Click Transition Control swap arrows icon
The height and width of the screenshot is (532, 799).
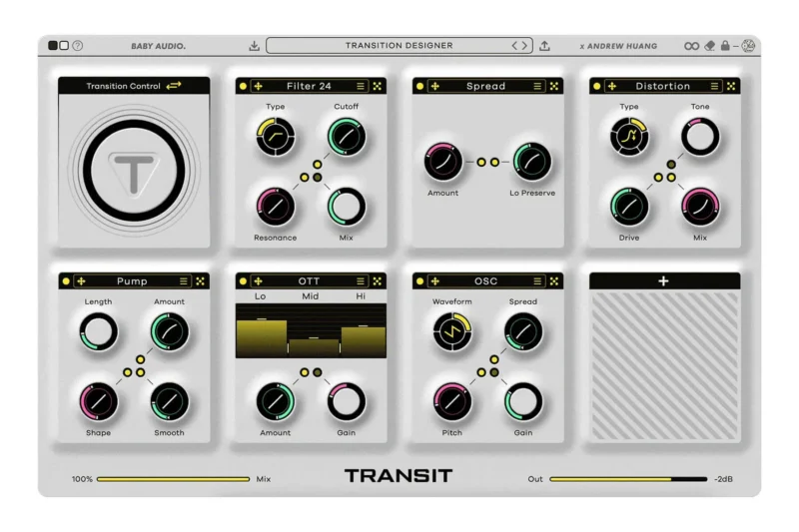(x=174, y=86)
